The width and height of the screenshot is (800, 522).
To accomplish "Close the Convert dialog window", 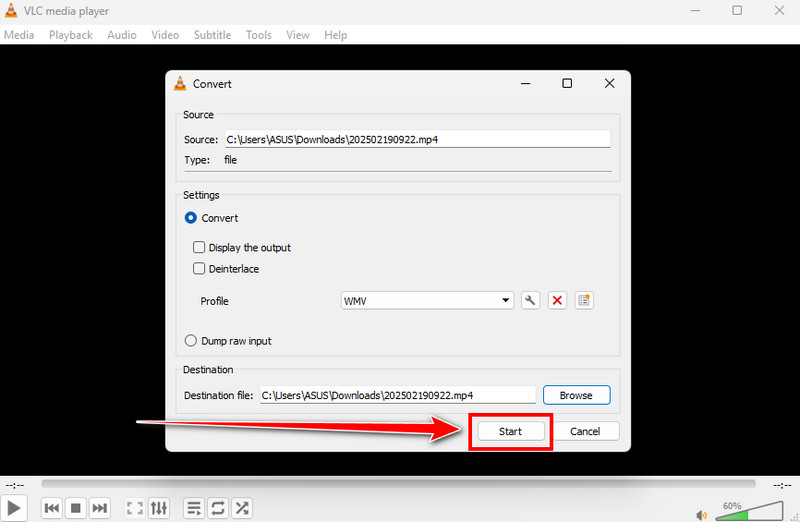I will pyautogui.click(x=609, y=83).
